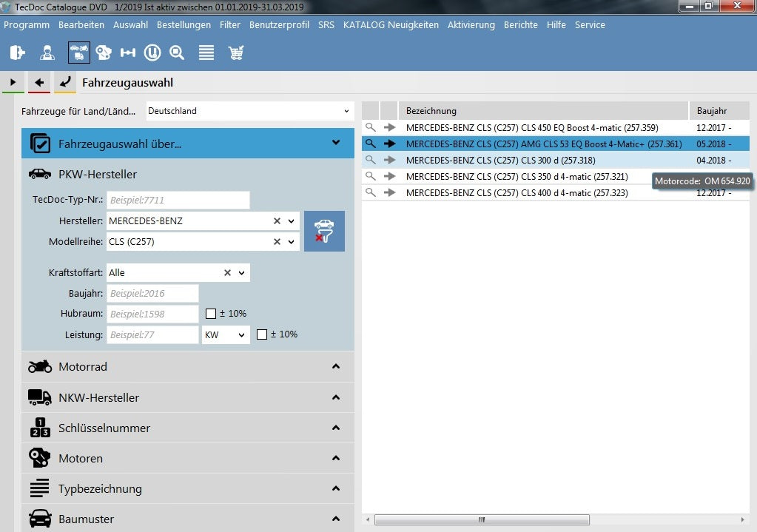Click the exit program door icon
The image size is (757, 532).
(17, 52)
